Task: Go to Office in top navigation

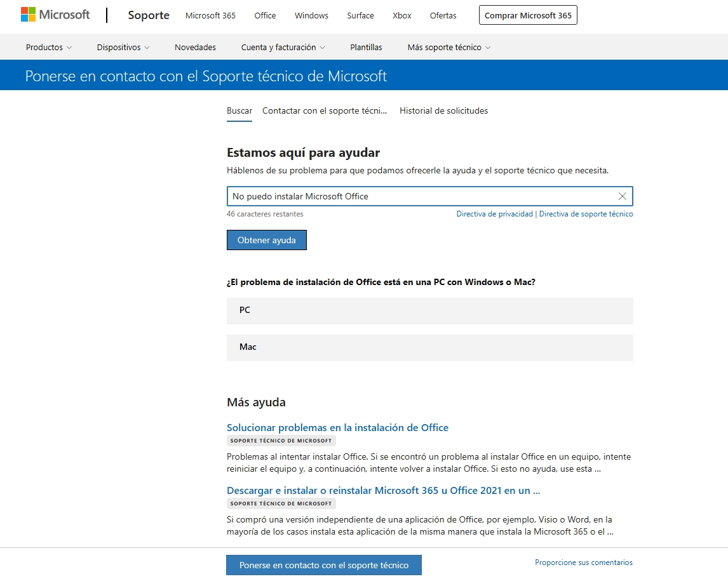Action: pyautogui.click(x=265, y=15)
